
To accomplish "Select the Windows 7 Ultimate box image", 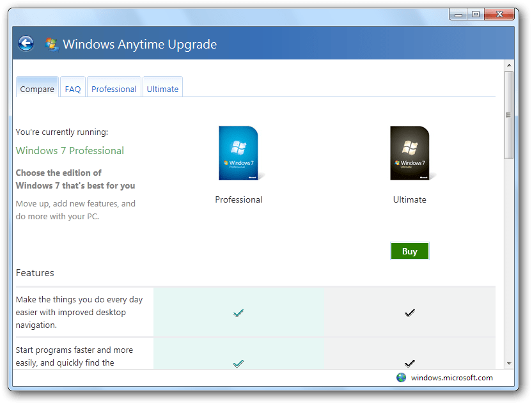I will click(410, 153).
